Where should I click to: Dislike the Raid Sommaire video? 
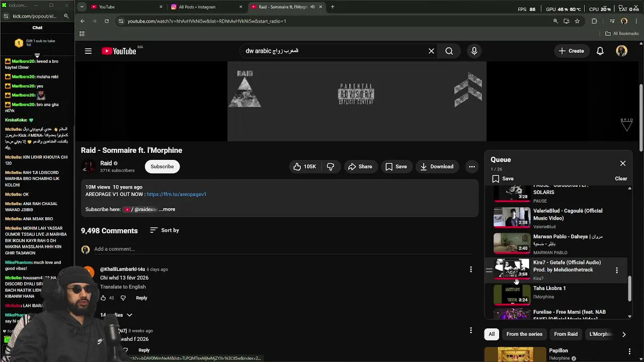pos(331,166)
